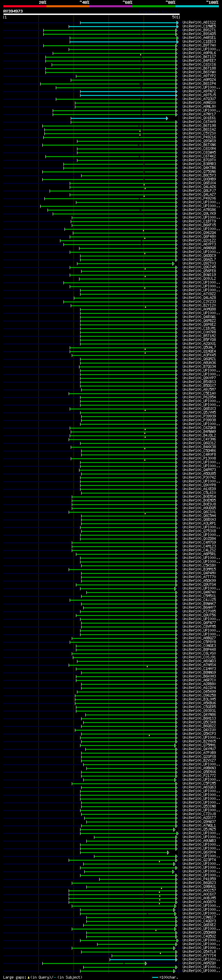Follow the UniRef100_B6T1S7 link
Screen dimensions: 222x980
tap(199, 57)
